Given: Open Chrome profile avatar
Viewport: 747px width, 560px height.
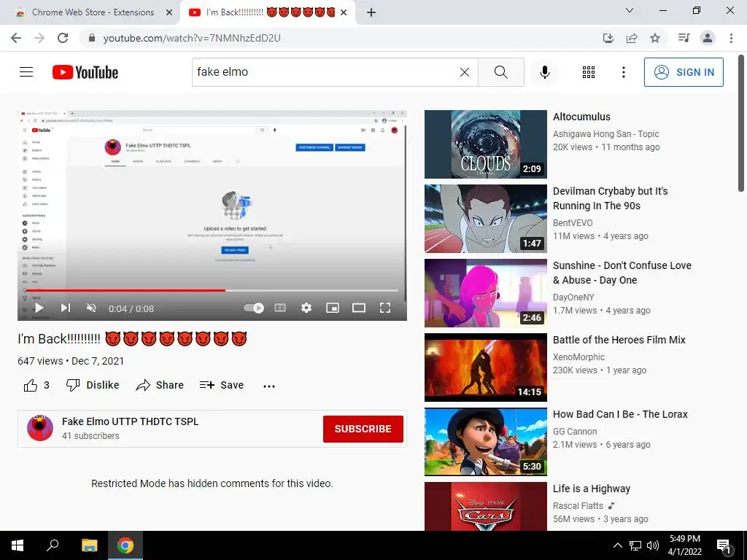Looking at the screenshot, I should pos(708,38).
